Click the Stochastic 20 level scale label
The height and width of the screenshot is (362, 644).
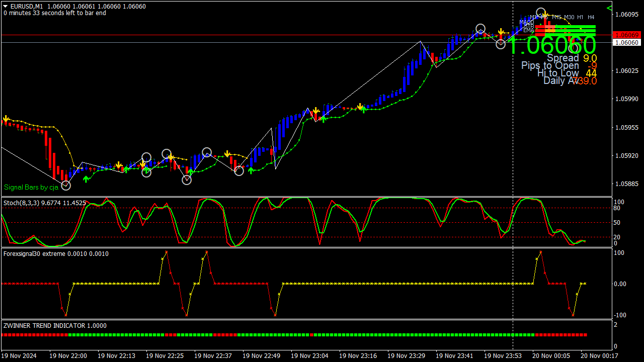618,237
